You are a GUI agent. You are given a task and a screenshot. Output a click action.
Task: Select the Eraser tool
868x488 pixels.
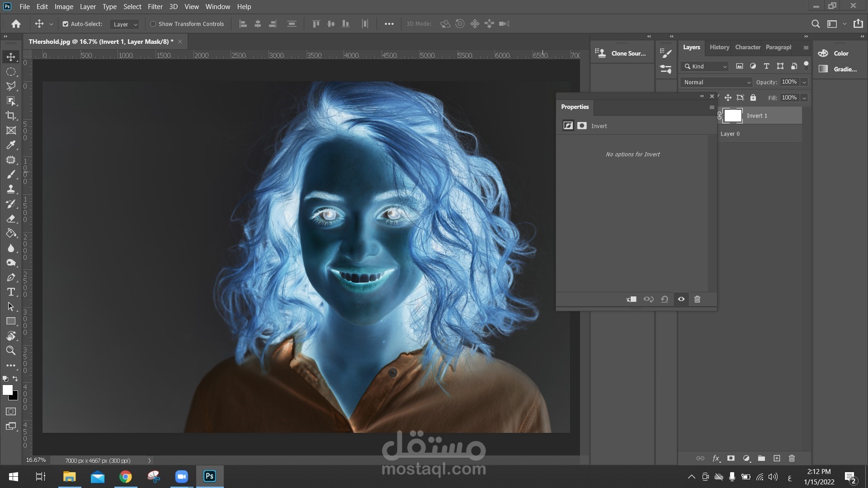[11, 219]
